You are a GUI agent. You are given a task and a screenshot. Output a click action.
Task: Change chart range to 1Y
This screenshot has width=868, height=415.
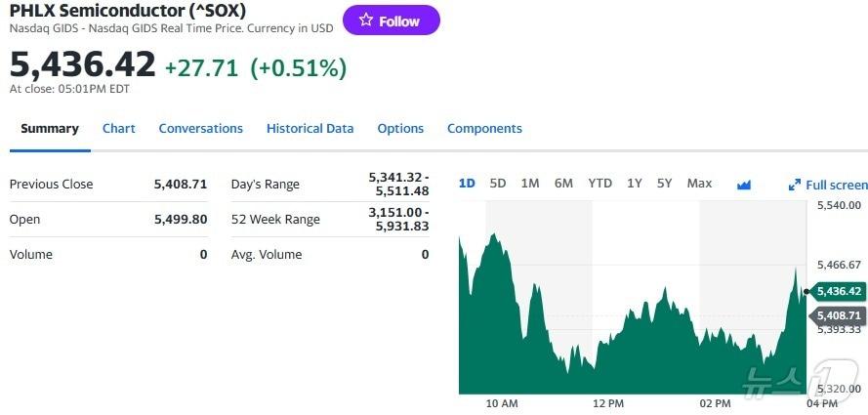click(x=635, y=184)
